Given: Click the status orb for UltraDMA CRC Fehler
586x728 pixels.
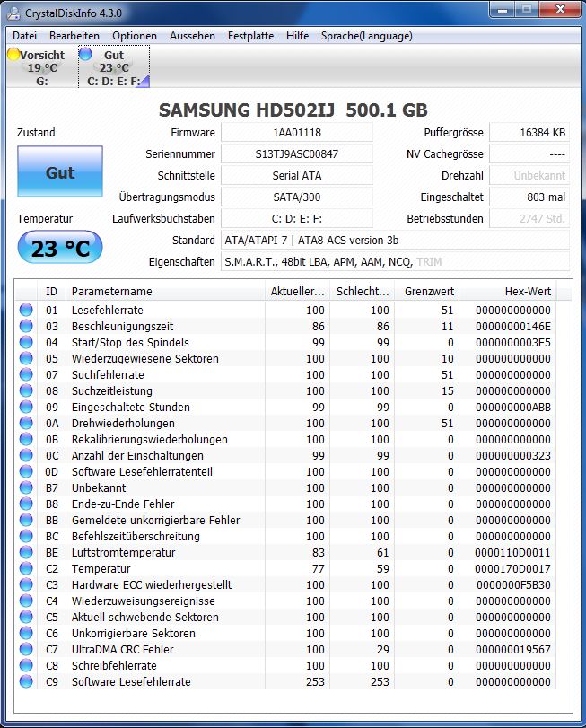Looking at the screenshot, I should click(x=26, y=649).
